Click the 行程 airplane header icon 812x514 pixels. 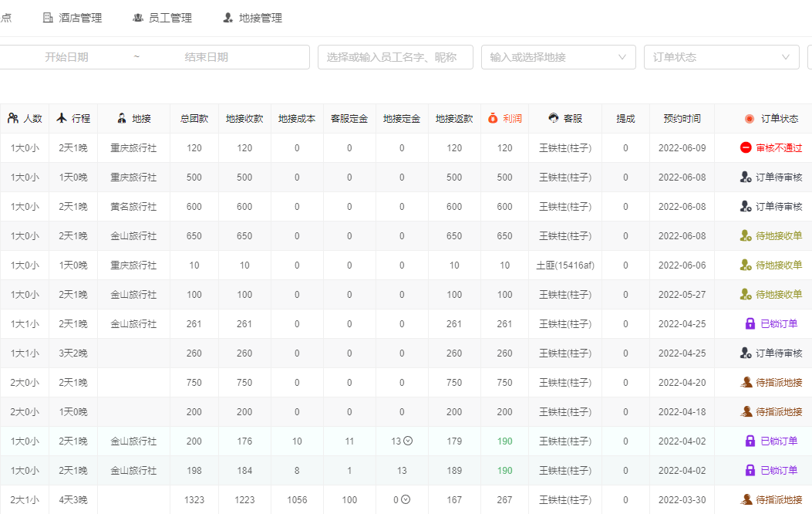62,118
